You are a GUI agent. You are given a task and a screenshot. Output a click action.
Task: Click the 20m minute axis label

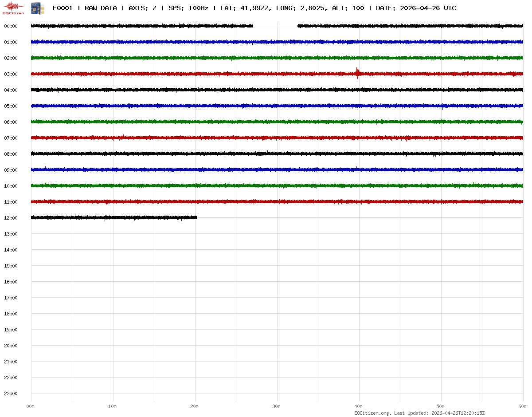pos(195,406)
